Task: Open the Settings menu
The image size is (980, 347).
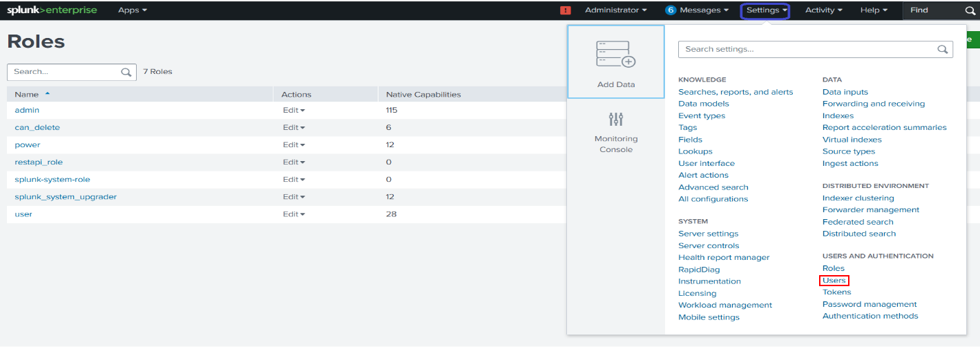Action: (x=765, y=10)
